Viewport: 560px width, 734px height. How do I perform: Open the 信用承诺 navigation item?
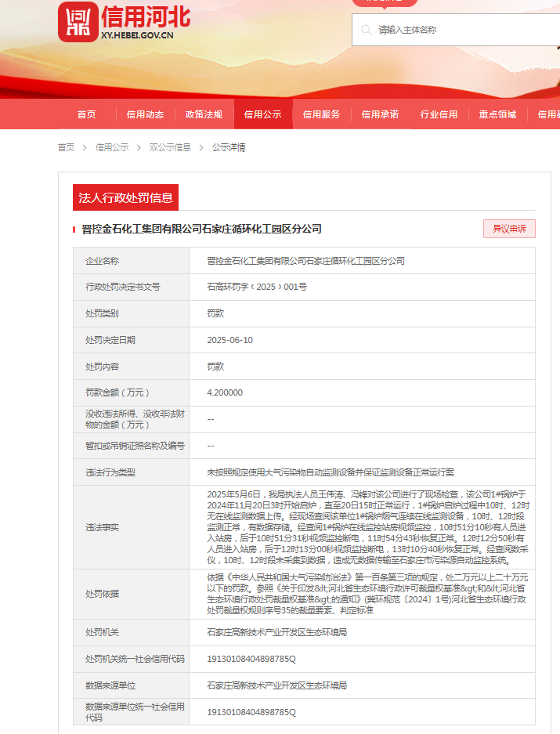(380, 114)
